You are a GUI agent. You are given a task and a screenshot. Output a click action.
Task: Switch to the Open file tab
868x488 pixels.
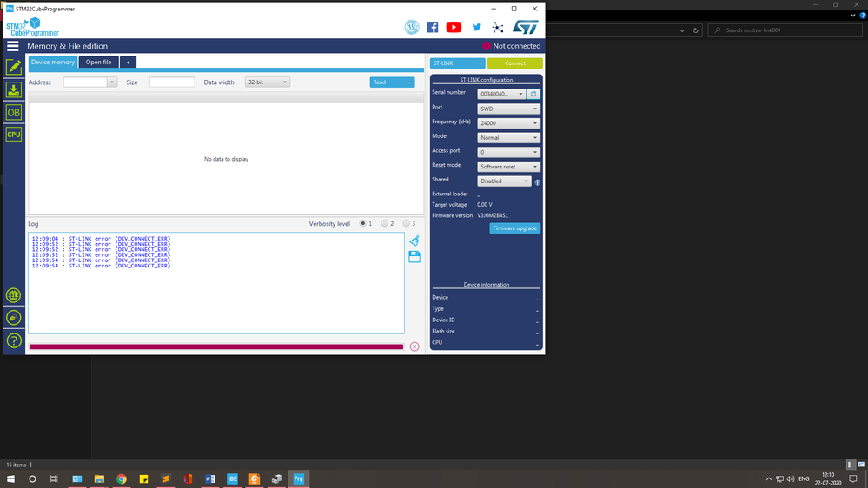click(x=98, y=62)
